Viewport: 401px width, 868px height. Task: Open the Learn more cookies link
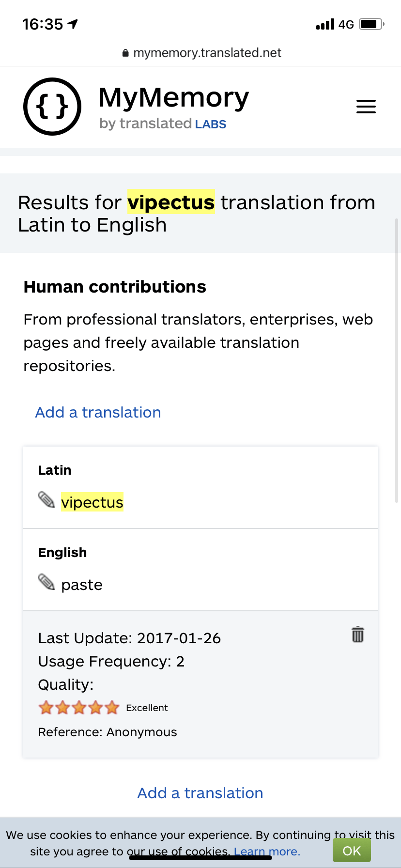[x=267, y=852]
